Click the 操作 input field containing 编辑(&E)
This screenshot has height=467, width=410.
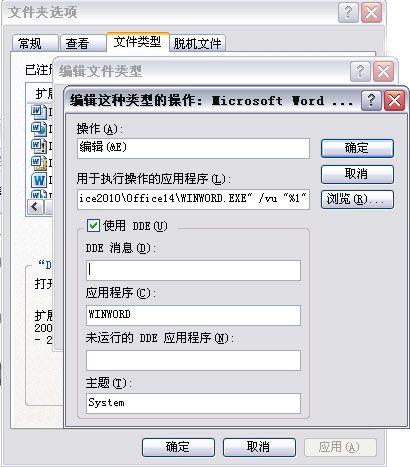tap(193, 148)
